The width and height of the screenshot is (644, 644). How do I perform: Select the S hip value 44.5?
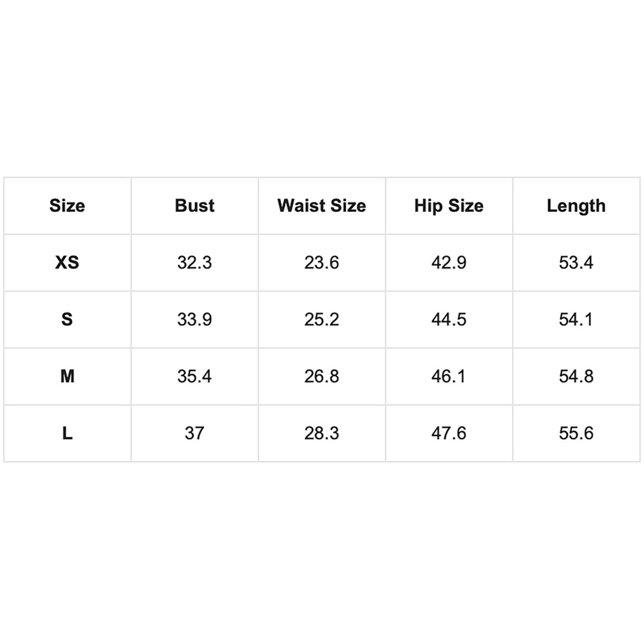(x=449, y=319)
